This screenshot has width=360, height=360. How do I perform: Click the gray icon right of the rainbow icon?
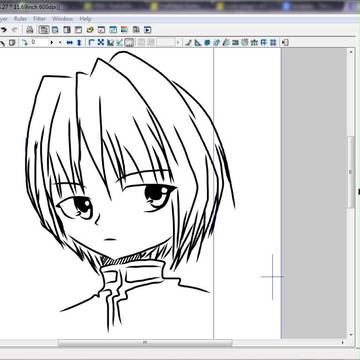click(x=136, y=30)
